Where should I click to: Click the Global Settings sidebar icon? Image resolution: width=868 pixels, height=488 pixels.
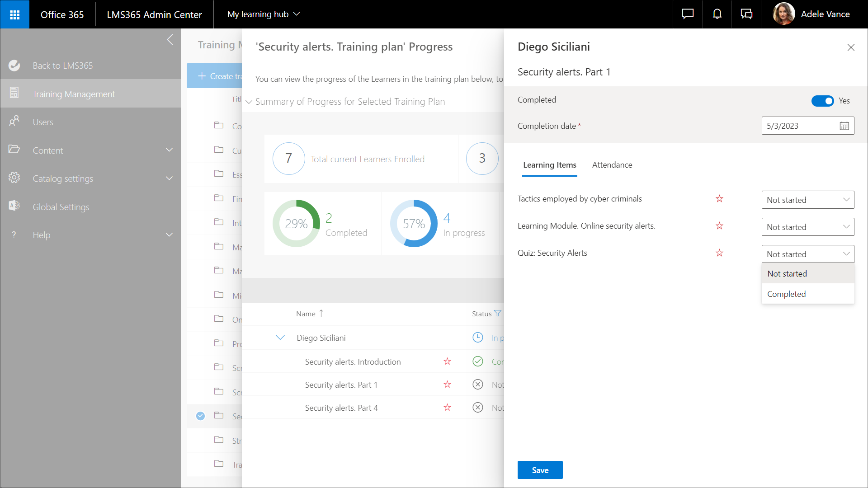[x=14, y=206]
